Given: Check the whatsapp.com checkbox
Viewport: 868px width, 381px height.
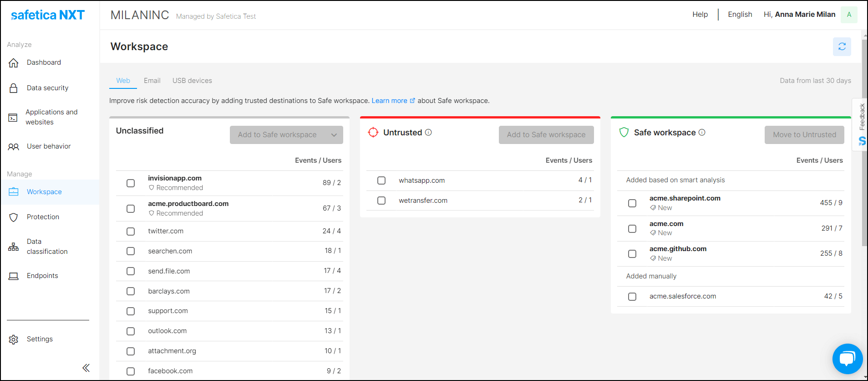Looking at the screenshot, I should 381,180.
